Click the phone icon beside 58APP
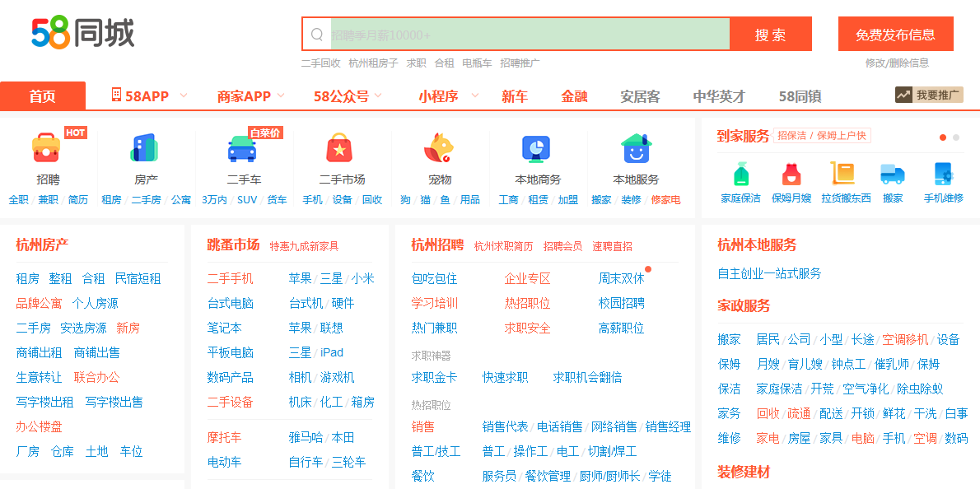 click(x=117, y=95)
